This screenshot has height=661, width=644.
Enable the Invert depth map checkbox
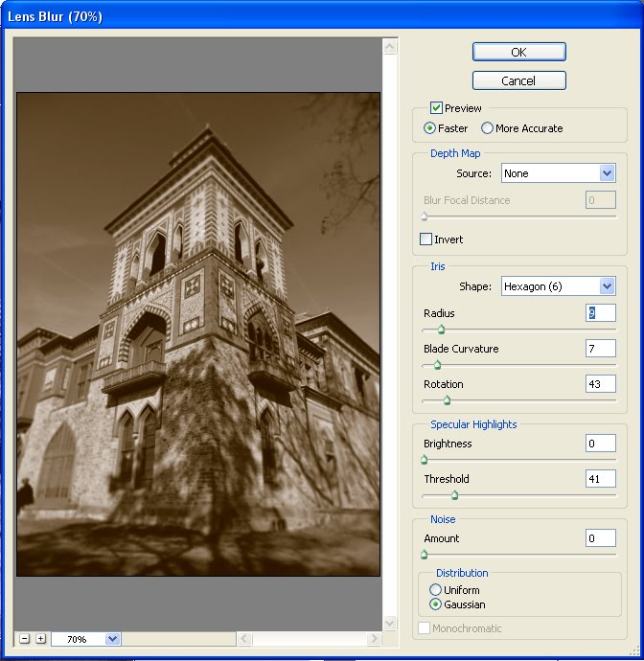[425, 239]
